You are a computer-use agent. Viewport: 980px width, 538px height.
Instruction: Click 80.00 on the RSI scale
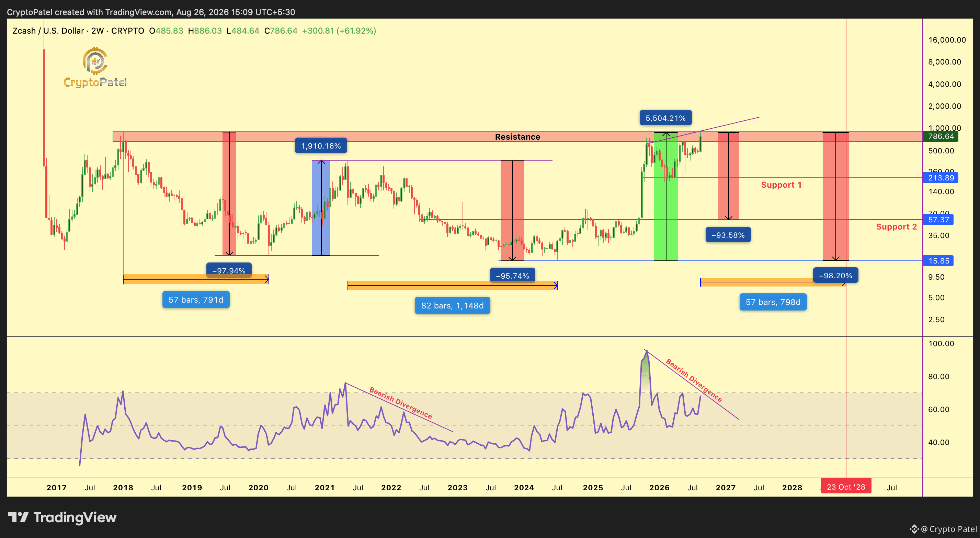click(x=939, y=376)
